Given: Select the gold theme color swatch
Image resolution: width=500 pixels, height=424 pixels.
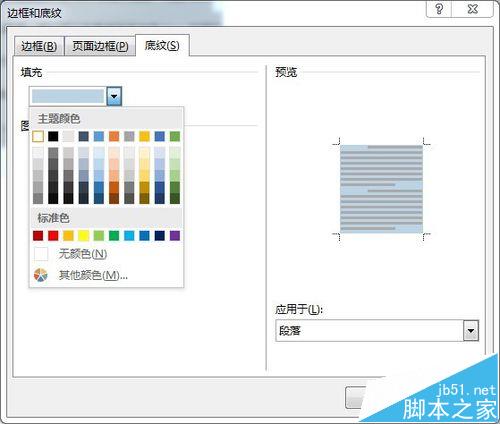Looking at the screenshot, I should (144, 136).
